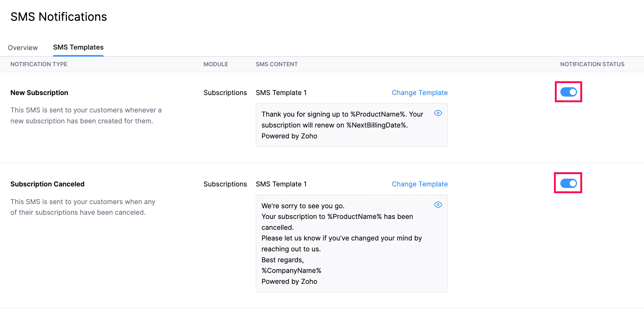Click the Subscriptions module label
The image size is (644, 309).
[x=225, y=92]
